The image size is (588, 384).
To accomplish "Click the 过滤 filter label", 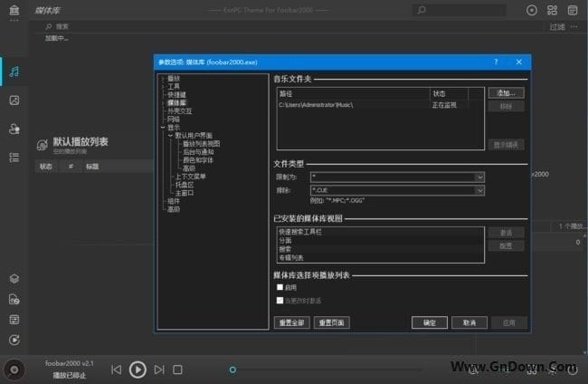I will click(x=557, y=26).
